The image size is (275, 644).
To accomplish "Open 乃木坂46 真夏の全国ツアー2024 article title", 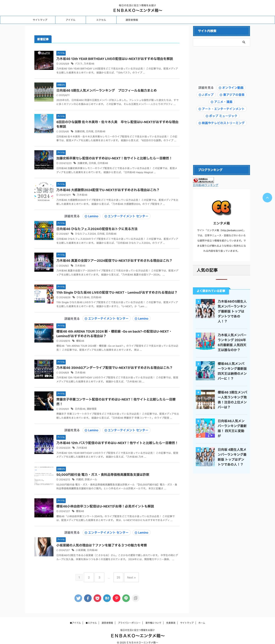I will click(x=114, y=260).
